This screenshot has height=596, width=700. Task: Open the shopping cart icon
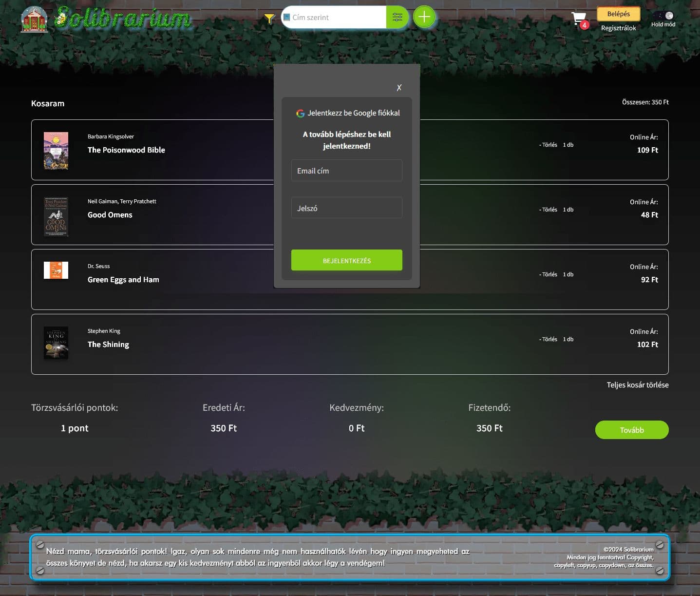pos(579,19)
